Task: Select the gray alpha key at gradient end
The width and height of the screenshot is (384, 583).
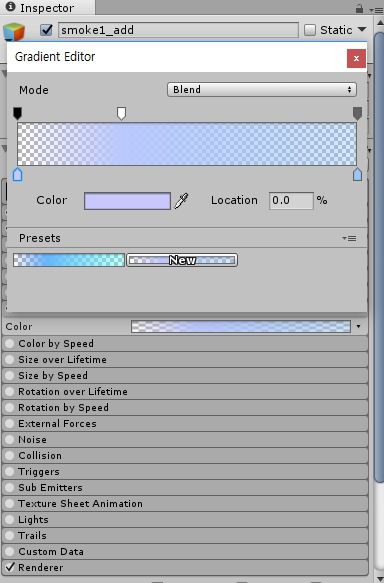Action: pos(357,113)
